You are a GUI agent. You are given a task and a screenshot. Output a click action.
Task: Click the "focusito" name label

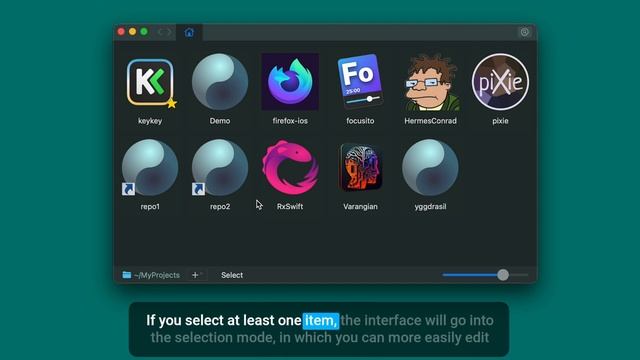[x=360, y=121]
